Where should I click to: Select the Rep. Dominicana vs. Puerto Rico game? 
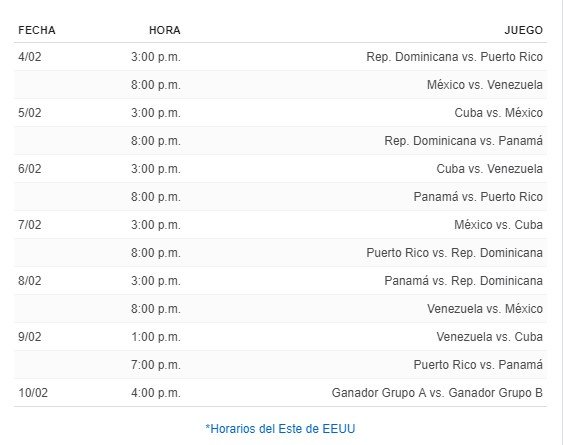tap(454, 57)
